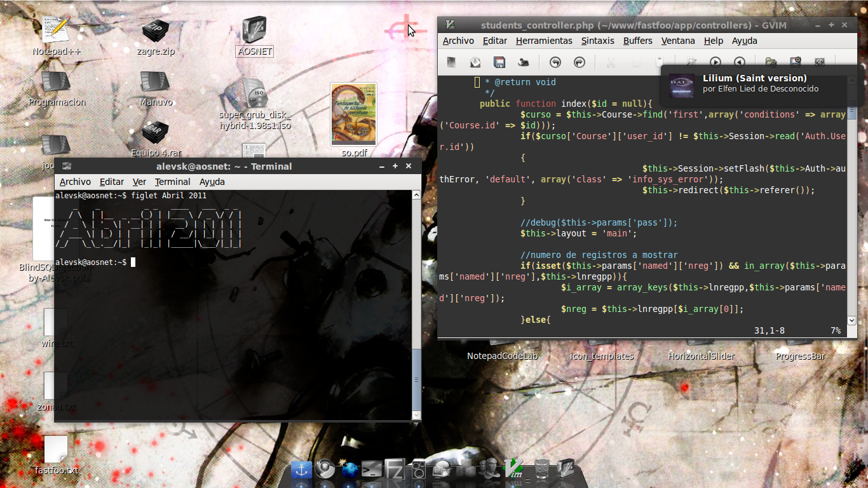Click the Print icon in GVIM toolbar
Image resolution: width=868 pixels, height=488 pixels.
[x=524, y=62]
